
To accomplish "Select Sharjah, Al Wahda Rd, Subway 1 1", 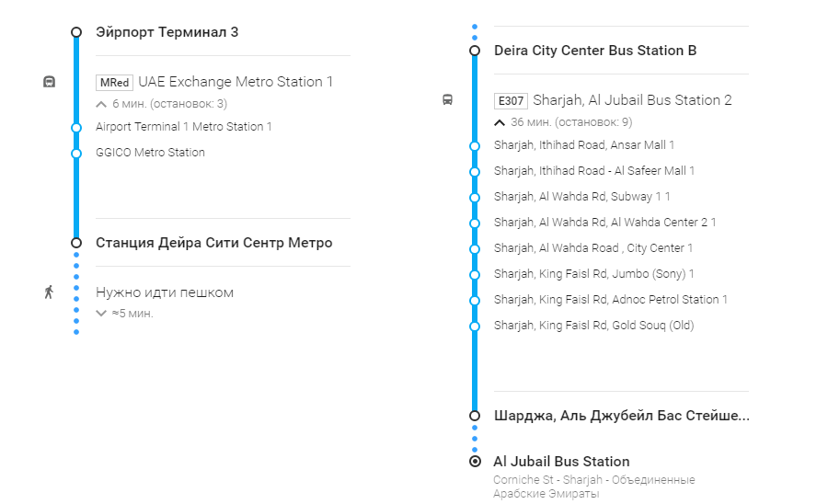I will [581, 197].
